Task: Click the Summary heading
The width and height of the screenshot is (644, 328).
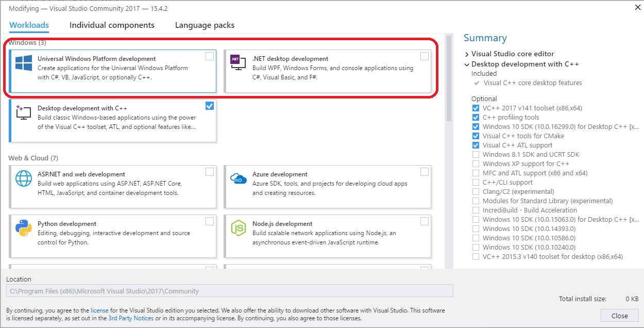Action: point(485,38)
